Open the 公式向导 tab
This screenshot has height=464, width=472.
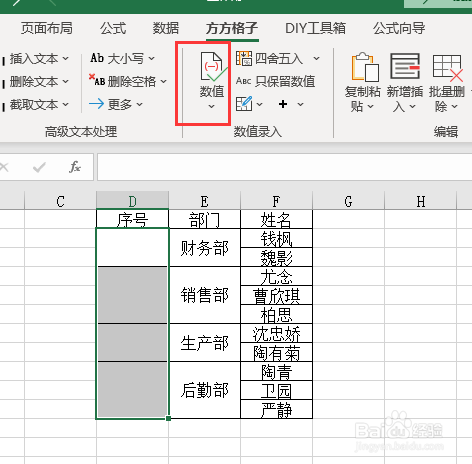(399, 28)
